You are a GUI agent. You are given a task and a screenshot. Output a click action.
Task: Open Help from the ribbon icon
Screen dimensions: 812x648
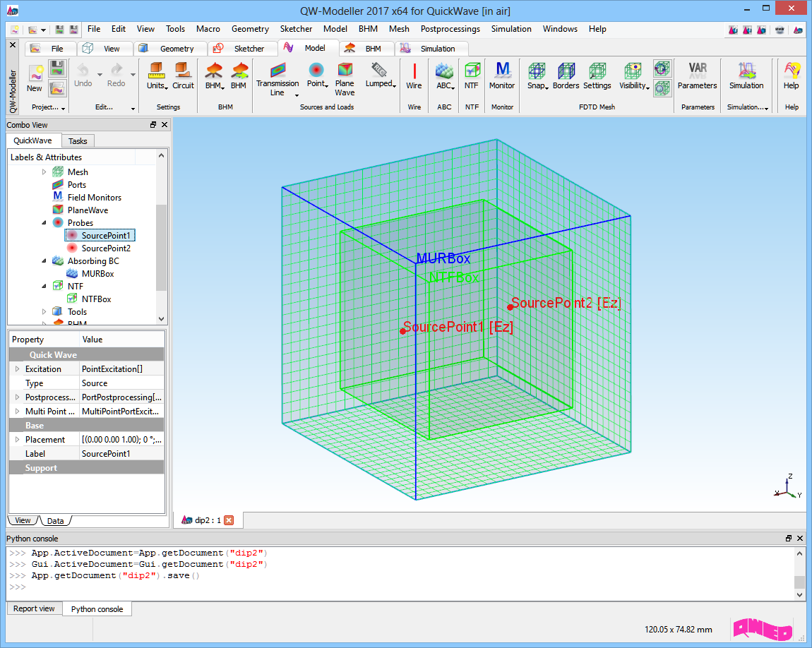(792, 76)
